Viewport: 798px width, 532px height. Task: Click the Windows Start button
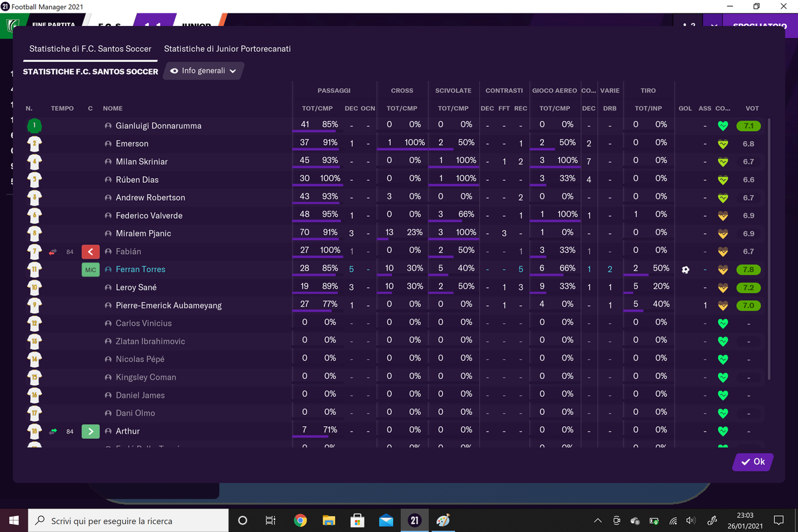(14, 521)
